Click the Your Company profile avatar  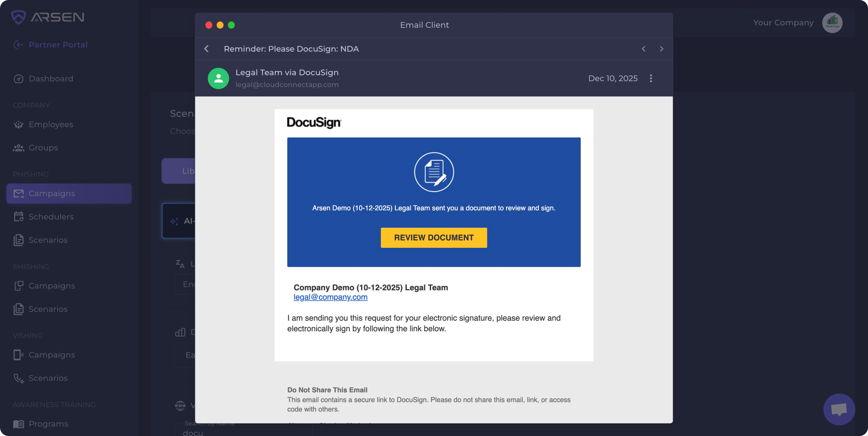point(832,23)
